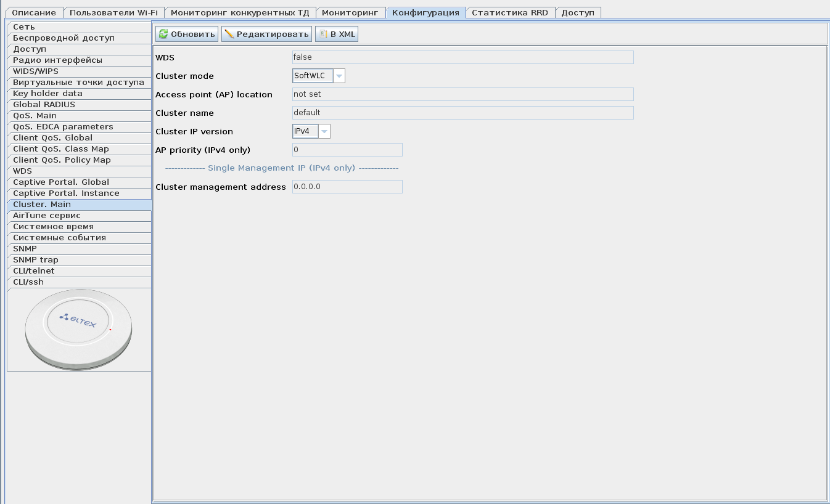
Task: Open the SNMP trap section
Action: pyautogui.click(x=79, y=260)
